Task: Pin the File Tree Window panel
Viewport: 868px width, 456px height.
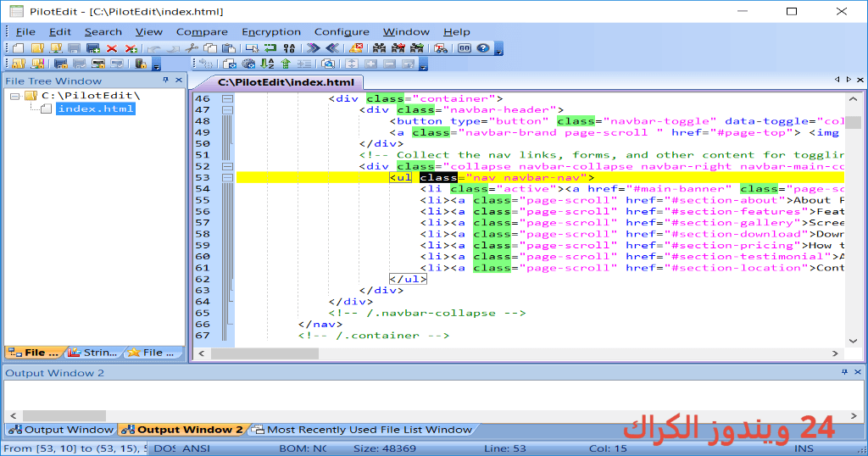Action: [x=165, y=81]
